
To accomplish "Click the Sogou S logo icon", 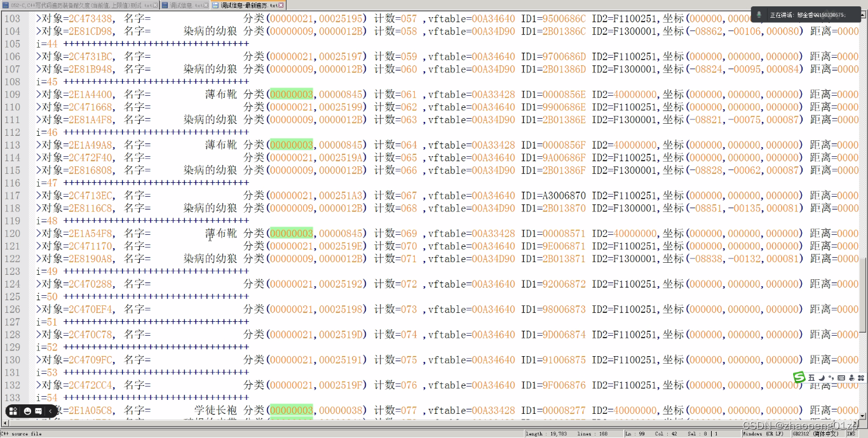I will click(x=799, y=378).
